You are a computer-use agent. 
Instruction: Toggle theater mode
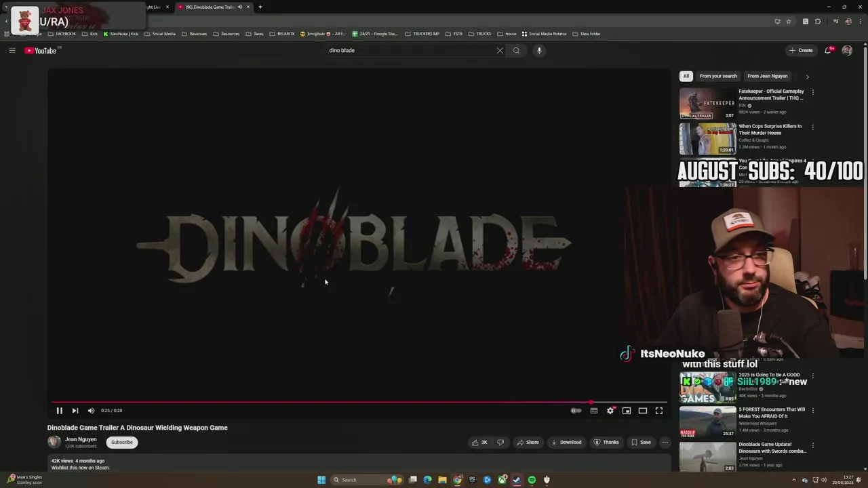pos(643,411)
